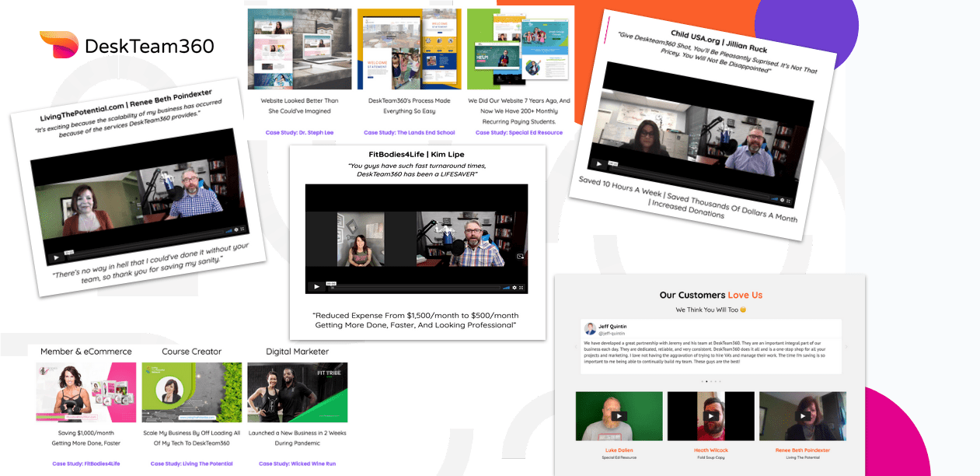Click Digital Marketer Fit Tribe image
980x476 pixels.
click(297, 392)
